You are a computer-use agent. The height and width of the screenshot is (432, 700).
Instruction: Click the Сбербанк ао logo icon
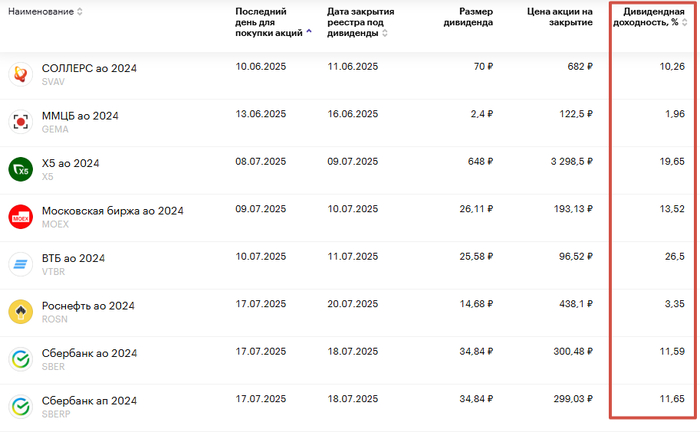pos(20,359)
